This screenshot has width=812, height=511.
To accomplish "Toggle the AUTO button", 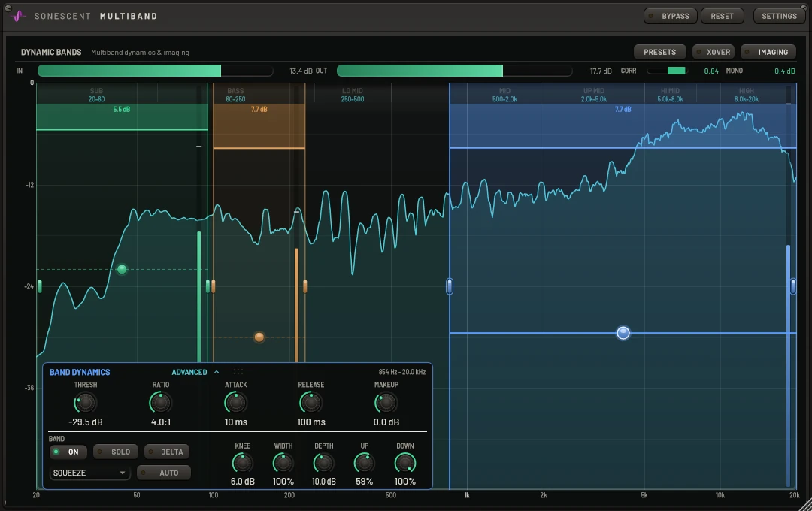I will [164, 473].
